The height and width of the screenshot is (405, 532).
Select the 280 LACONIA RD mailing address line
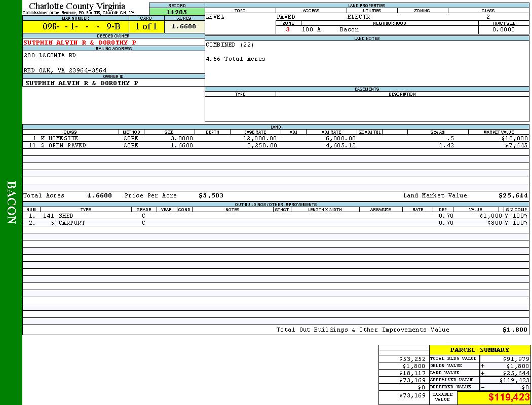click(50, 56)
